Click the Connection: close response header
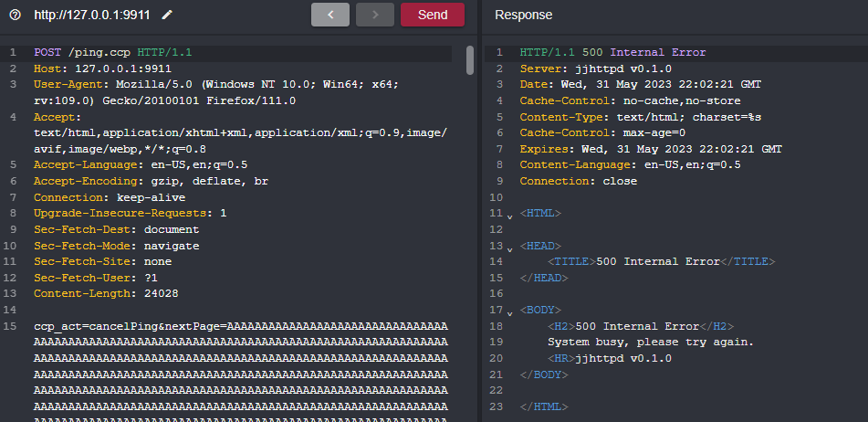 click(x=579, y=181)
